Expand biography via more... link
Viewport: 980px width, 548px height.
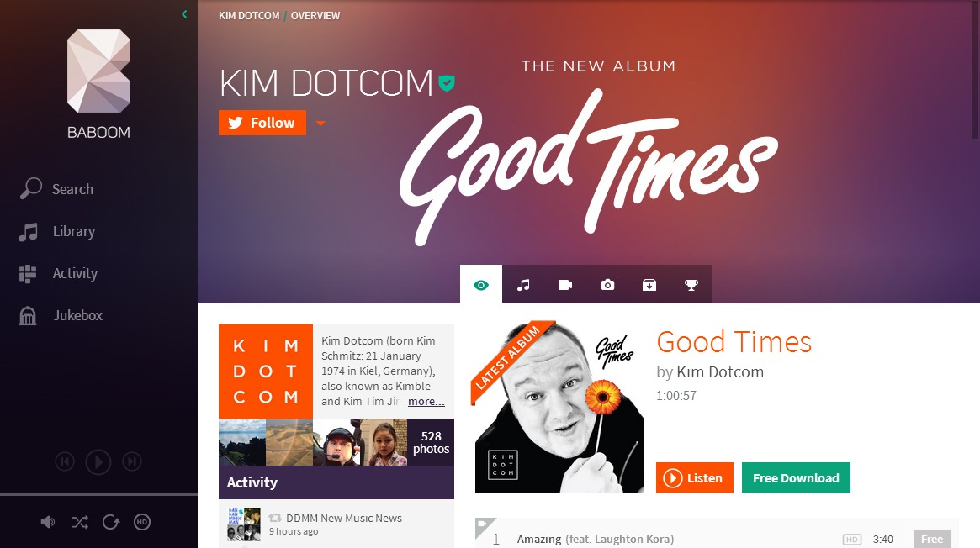tap(426, 401)
